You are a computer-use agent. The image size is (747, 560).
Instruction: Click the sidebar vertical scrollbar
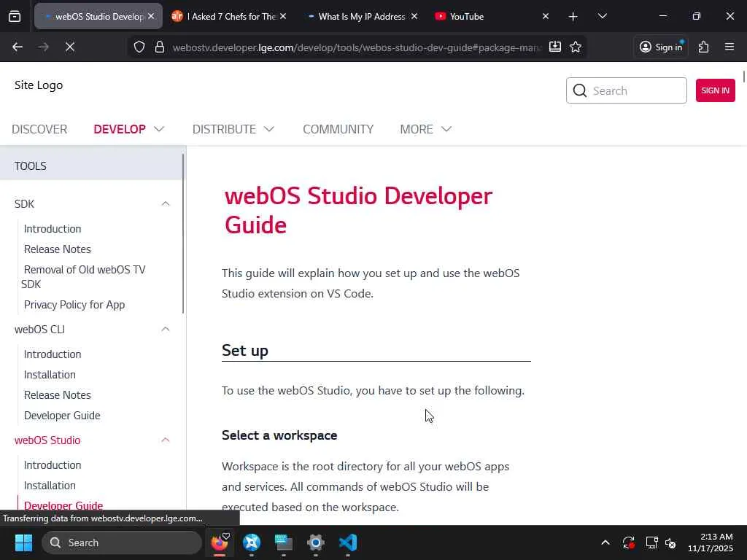[183, 233]
